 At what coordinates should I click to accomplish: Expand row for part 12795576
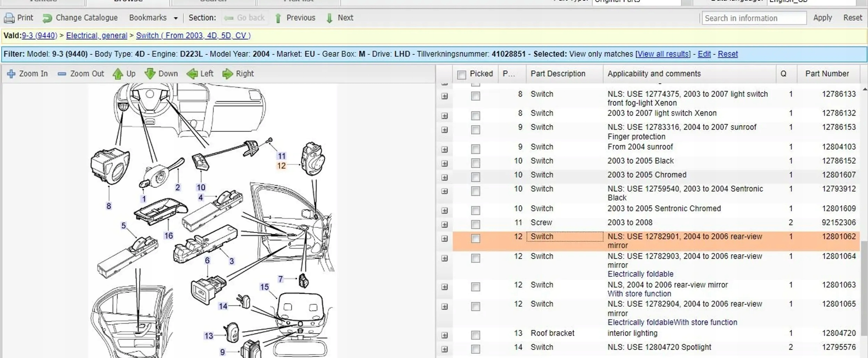pos(444,349)
